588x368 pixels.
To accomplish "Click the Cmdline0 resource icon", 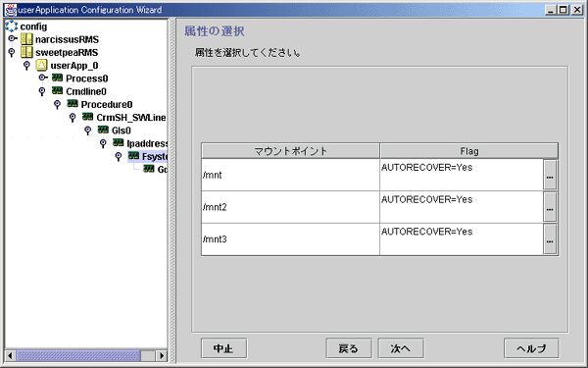I will tap(57, 90).
